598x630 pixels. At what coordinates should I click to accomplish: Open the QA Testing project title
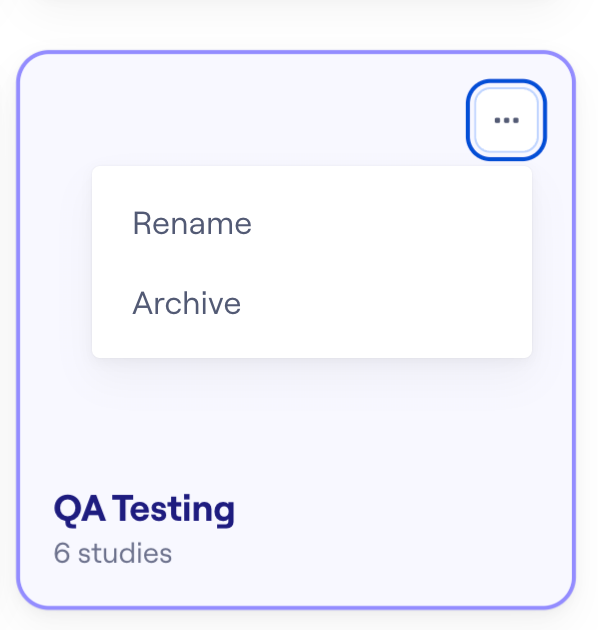tap(144, 509)
